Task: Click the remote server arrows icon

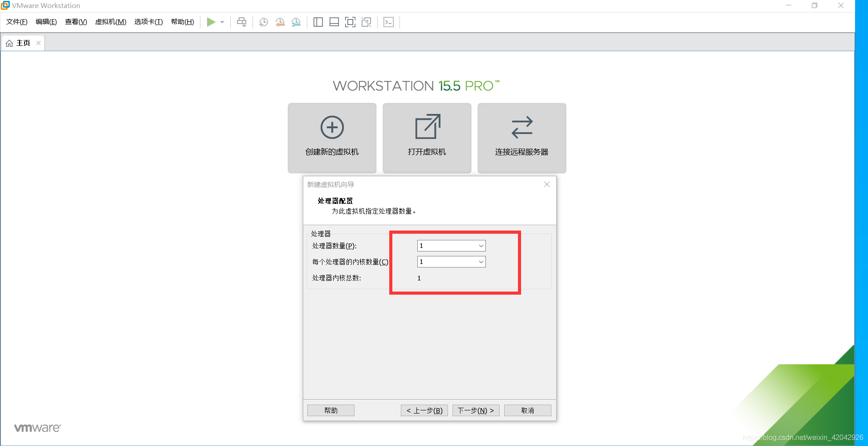Action: click(x=522, y=127)
